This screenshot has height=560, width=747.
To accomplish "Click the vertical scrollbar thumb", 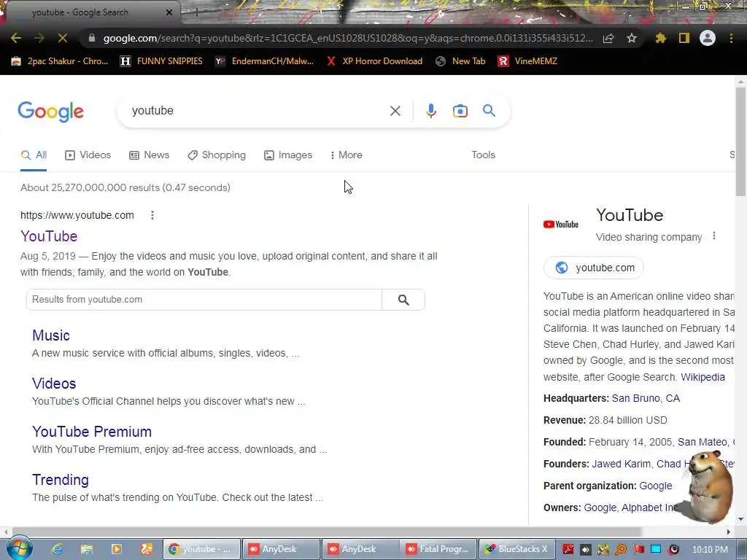I will pos(740,141).
